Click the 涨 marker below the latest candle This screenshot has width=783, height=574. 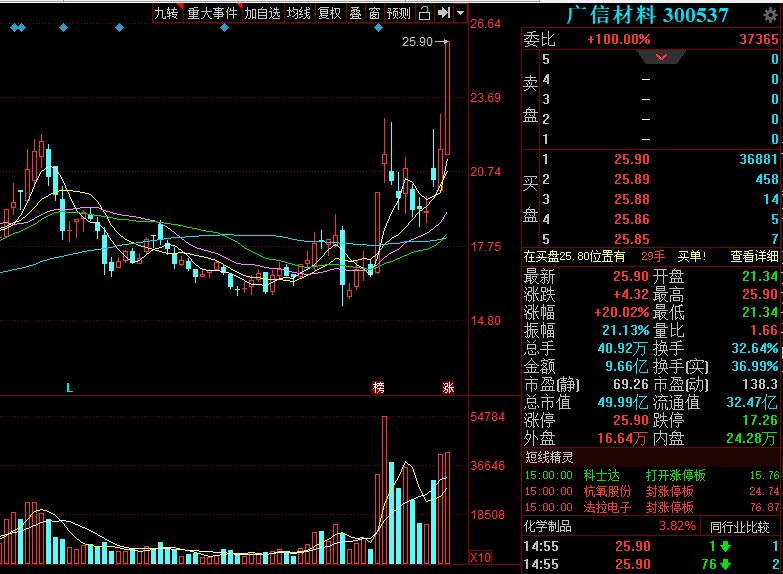tap(448, 387)
